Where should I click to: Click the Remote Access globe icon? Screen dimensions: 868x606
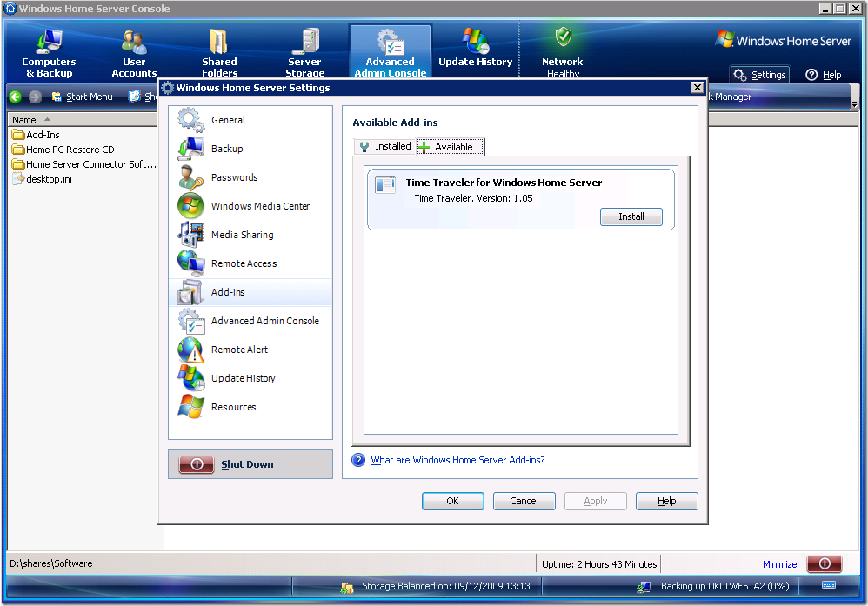click(191, 263)
